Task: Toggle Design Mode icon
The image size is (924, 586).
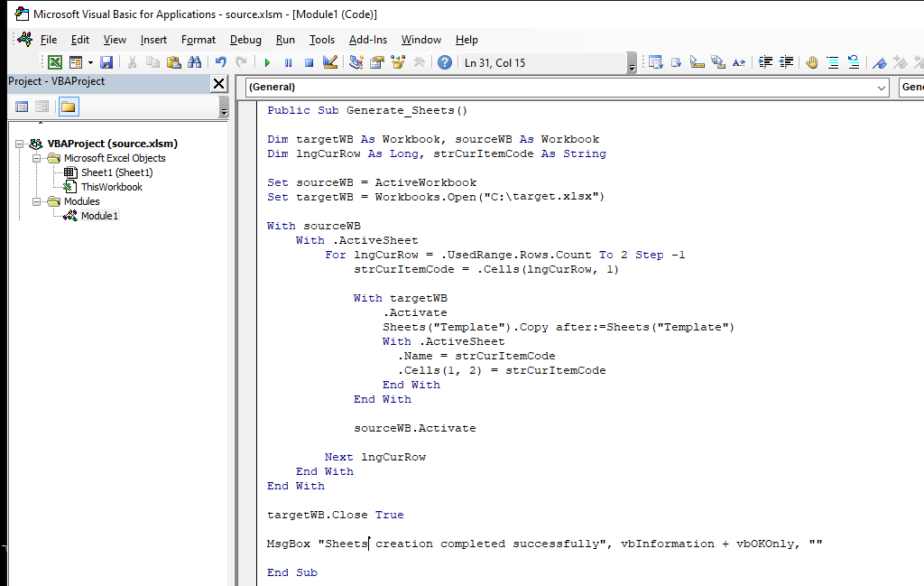Action: (x=329, y=62)
